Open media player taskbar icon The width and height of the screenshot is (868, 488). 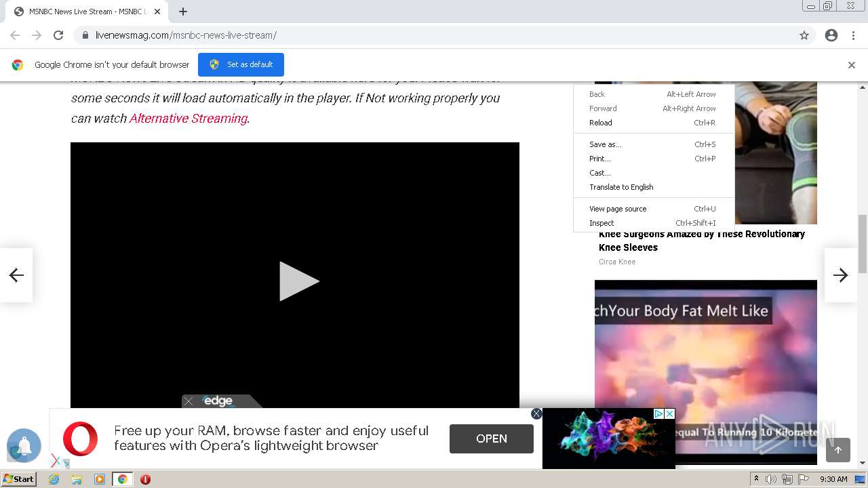tap(100, 479)
